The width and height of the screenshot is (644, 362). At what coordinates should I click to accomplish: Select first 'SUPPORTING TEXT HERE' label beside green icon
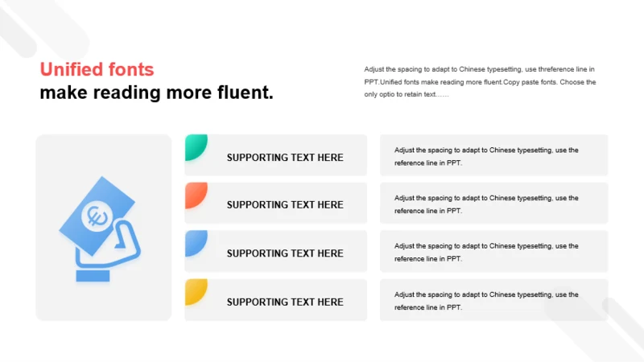pyautogui.click(x=285, y=158)
